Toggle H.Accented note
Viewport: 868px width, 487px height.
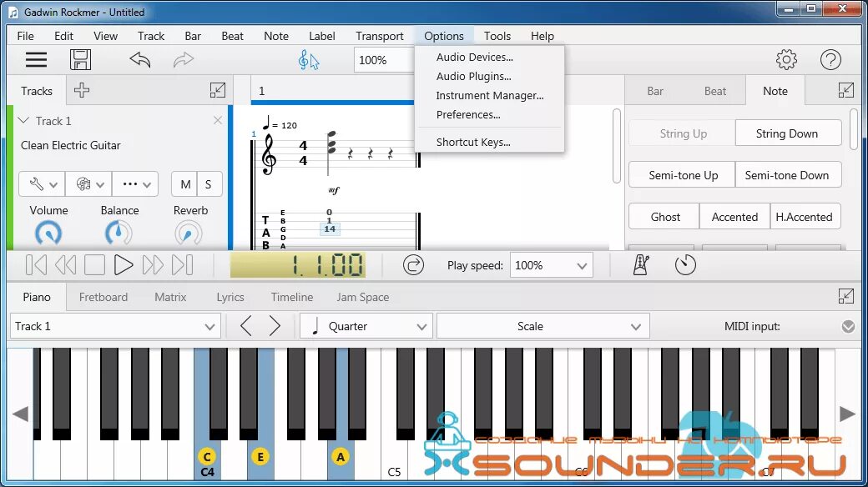tap(805, 217)
